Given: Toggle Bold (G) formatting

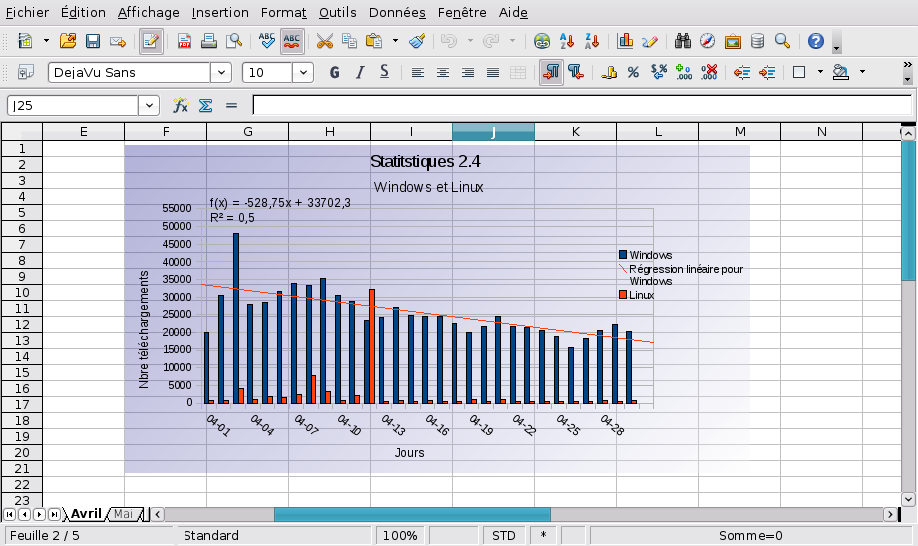Looking at the screenshot, I should pyautogui.click(x=334, y=72).
